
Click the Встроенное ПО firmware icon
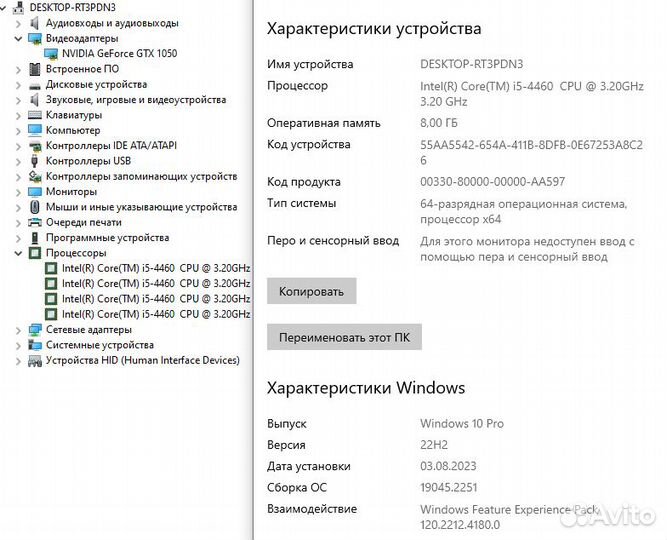pyautogui.click(x=34, y=69)
